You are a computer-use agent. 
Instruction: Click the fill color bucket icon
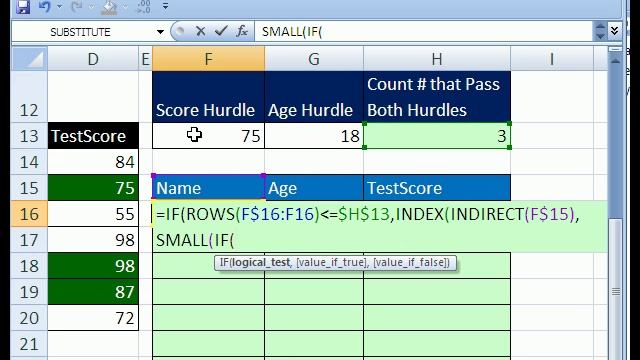pos(109,7)
